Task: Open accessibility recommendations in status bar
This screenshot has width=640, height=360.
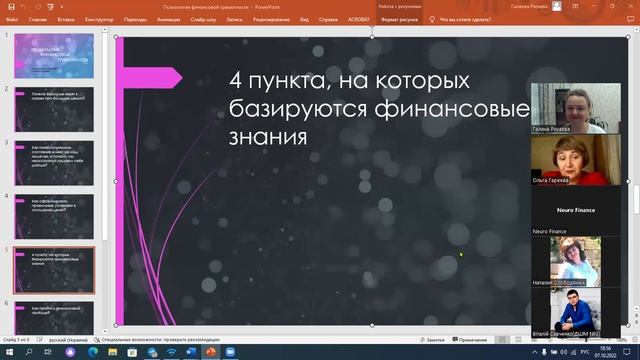Action: [157, 340]
